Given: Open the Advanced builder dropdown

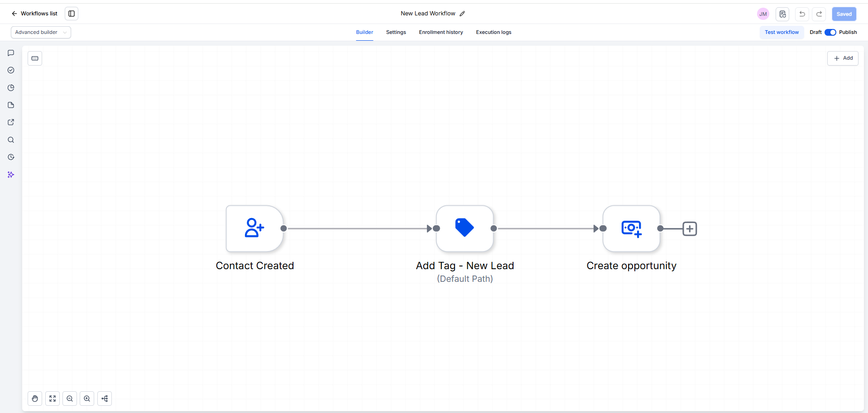Looking at the screenshot, I should [x=41, y=32].
